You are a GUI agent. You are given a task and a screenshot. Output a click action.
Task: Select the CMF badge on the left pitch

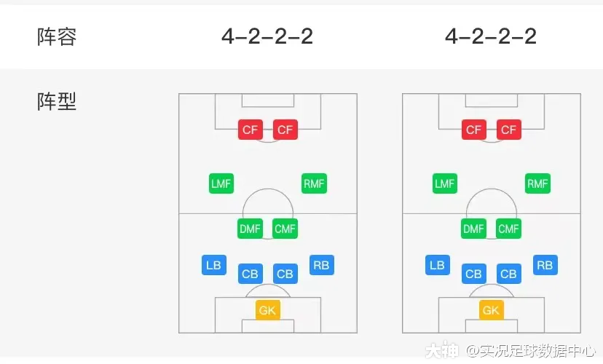[285, 229]
